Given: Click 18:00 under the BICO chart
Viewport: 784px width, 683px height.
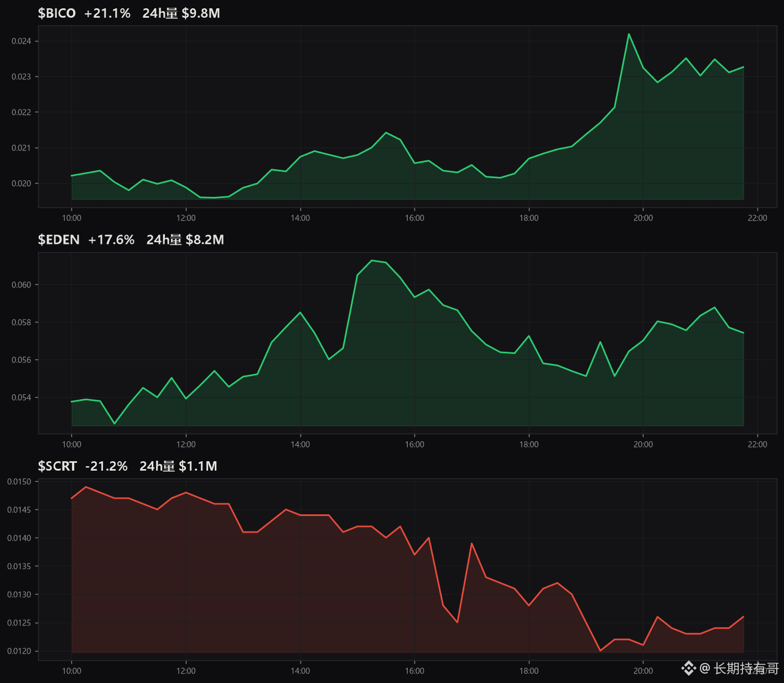Looking at the screenshot, I should point(529,218).
